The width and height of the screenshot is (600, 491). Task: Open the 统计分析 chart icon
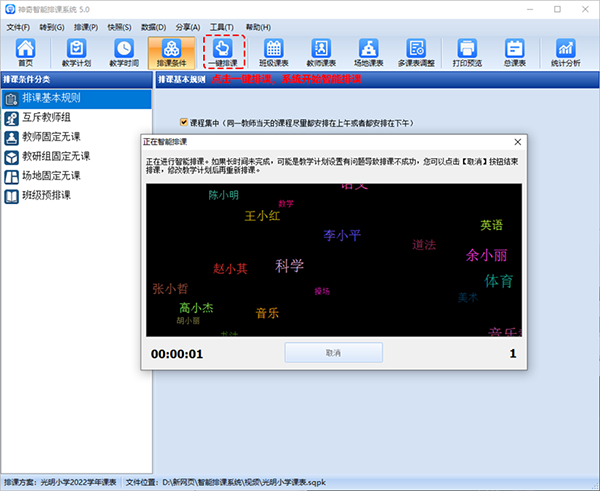[x=565, y=52]
